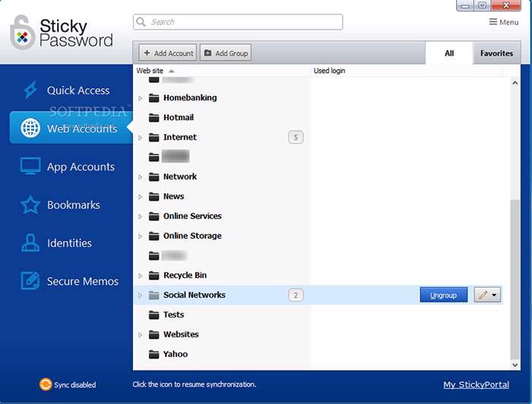Expand the Internet group tree arrow
This screenshot has height=404, width=532.
pos(140,137)
